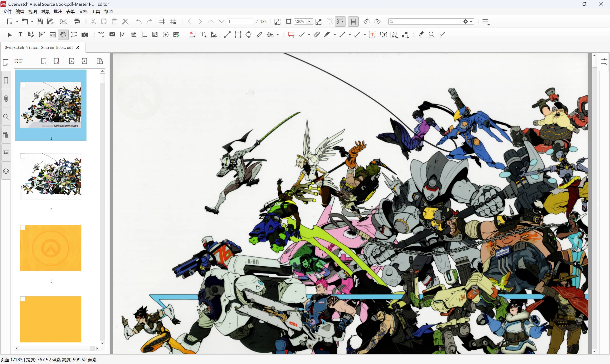Screen dimensions: 610x364
Task: Click the Print icon
Action: tap(76, 22)
